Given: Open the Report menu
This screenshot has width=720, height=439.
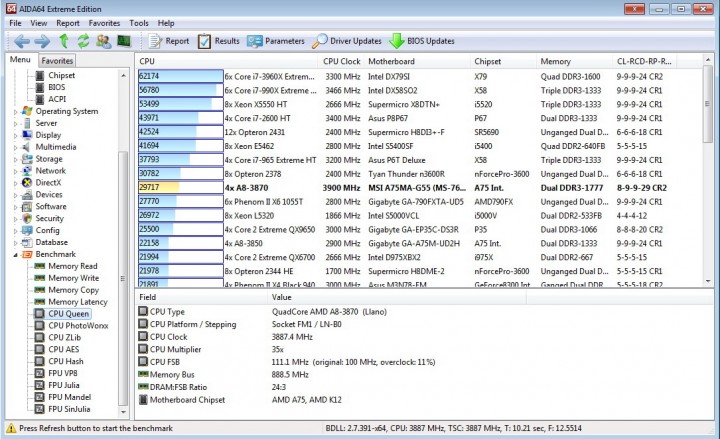Looking at the screenshot, I should click(x=68, y=23).
